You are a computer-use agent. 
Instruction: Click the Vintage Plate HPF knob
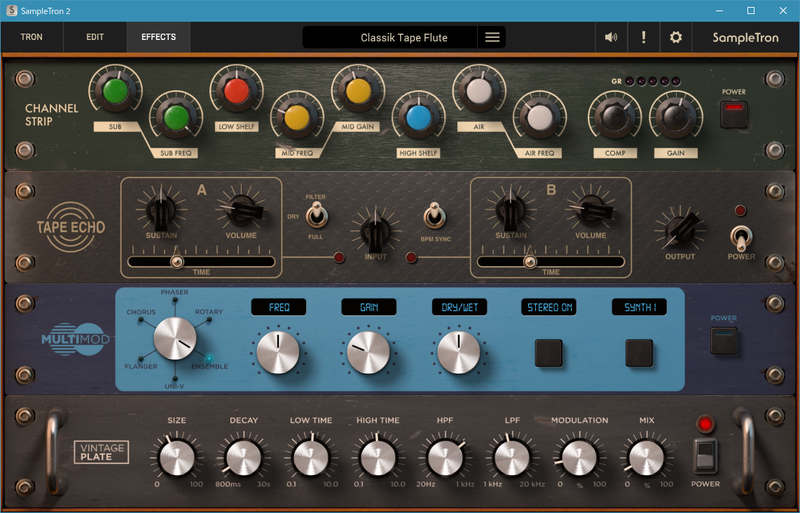[445, 458]
